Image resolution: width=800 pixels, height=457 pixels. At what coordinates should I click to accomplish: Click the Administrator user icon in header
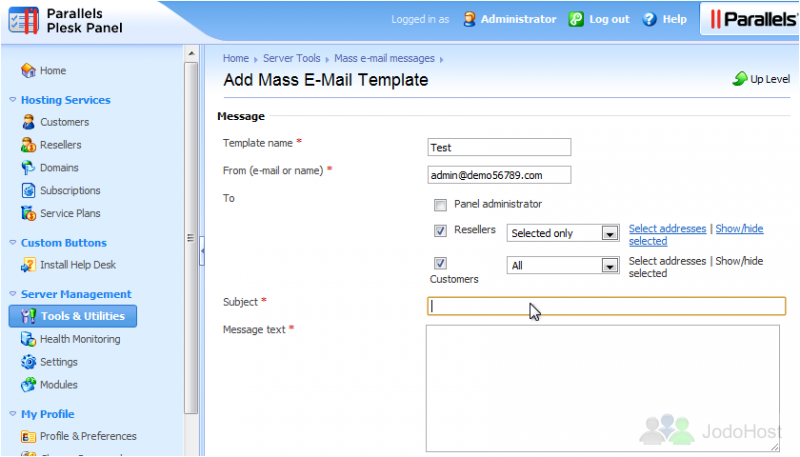click(x=469, y=19)
